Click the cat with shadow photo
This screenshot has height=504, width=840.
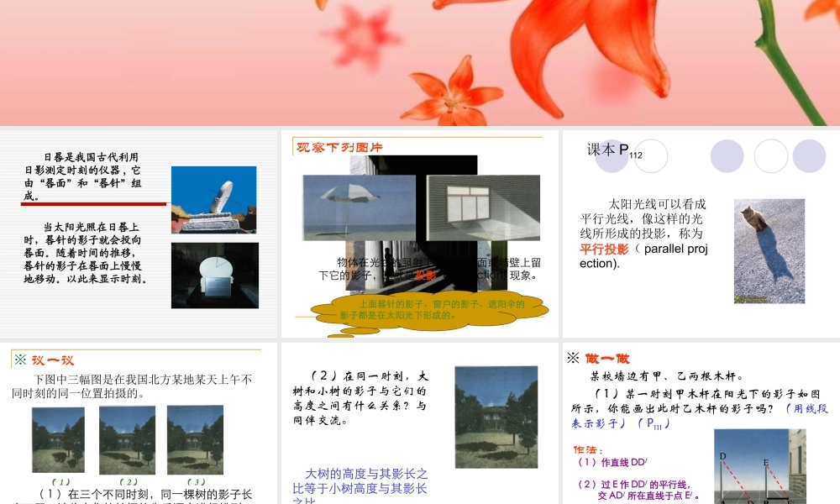[769, 250]
